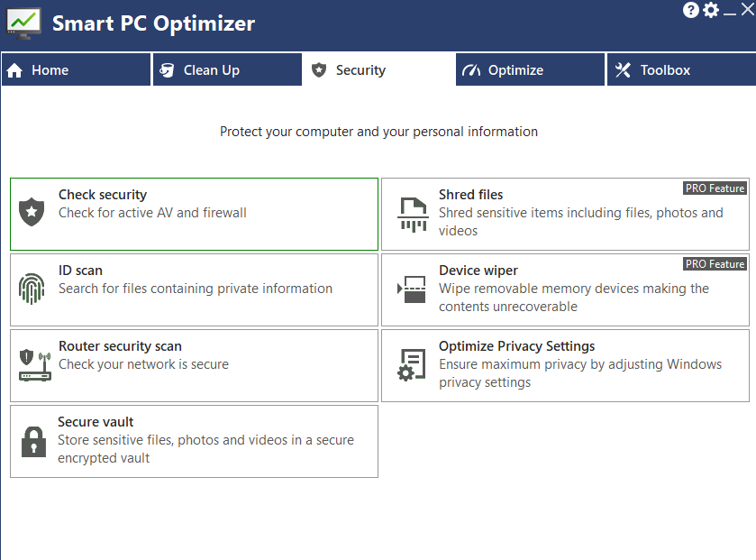Click the shield icon on Security tab
The width and height of the screenshot is (756, 560).
[319, 70]
